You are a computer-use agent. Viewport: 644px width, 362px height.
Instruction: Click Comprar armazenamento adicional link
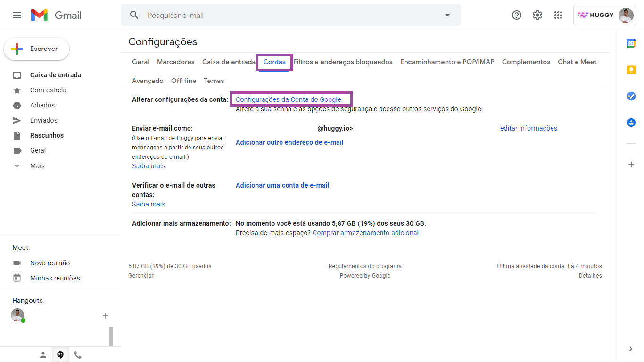click(x=365, y=233)
